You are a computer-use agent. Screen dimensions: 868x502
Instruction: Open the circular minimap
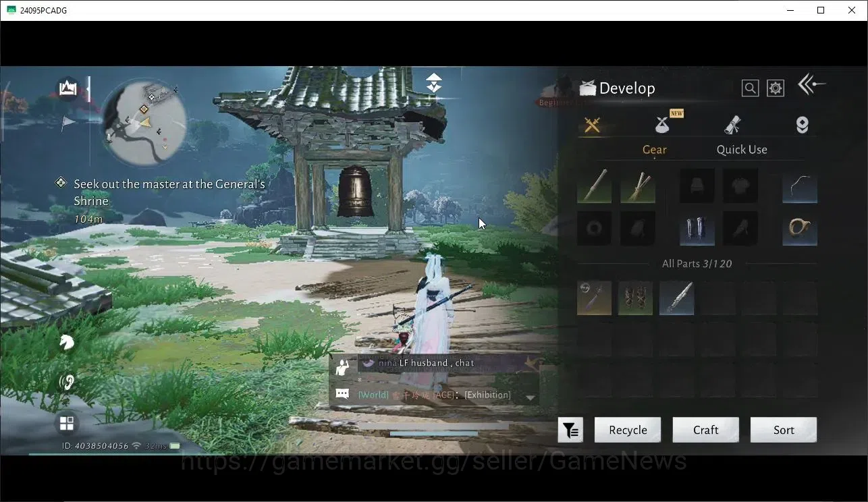(x=145, y=121)
